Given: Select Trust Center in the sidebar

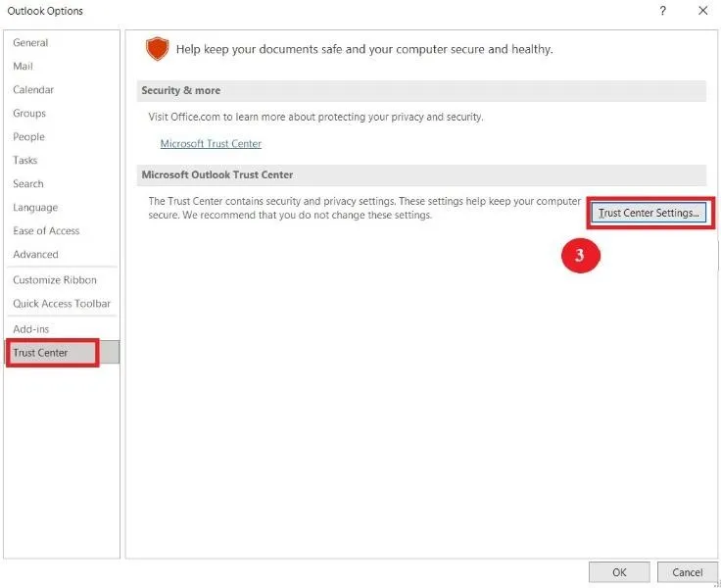Looking at the screenshot, I should pyautogui.click(x=40, y=353).
